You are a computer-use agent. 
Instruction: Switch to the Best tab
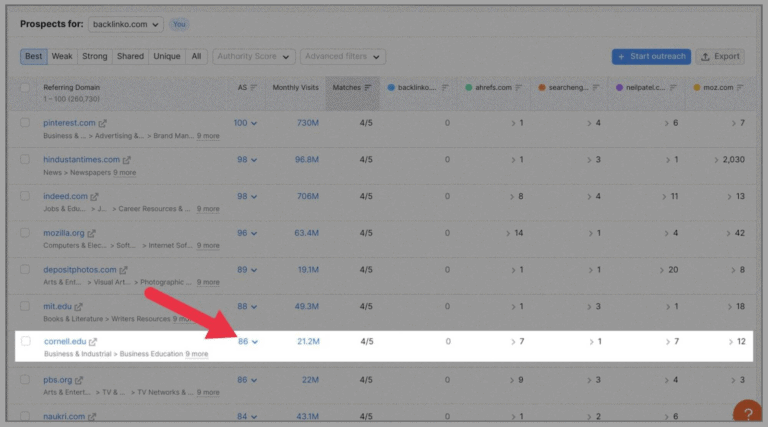[33, 56]
